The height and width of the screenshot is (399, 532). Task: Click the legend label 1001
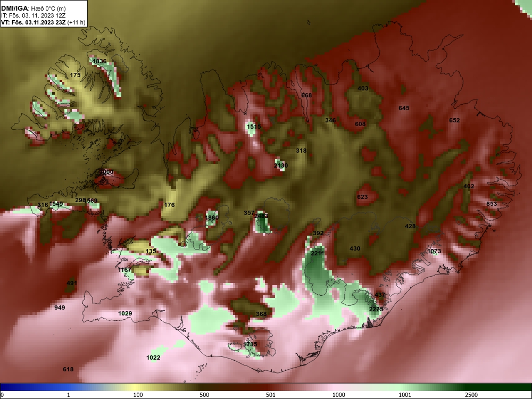[x=405, y=395]
